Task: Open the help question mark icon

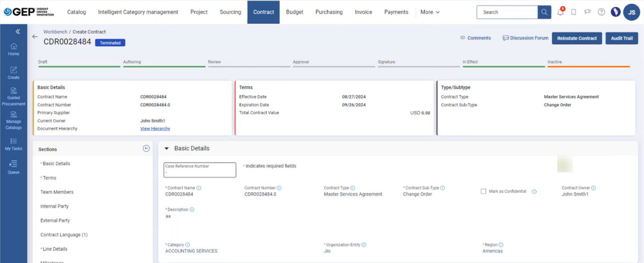Action: [601, 12]
